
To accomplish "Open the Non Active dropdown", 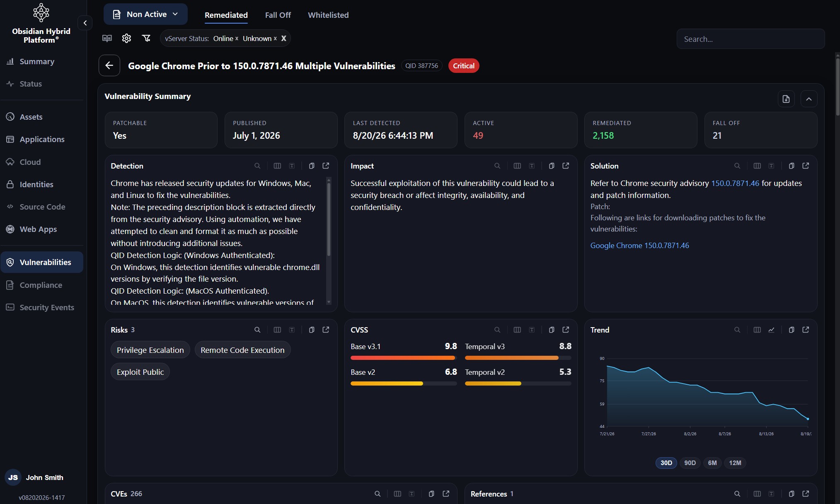I will 145,14.
